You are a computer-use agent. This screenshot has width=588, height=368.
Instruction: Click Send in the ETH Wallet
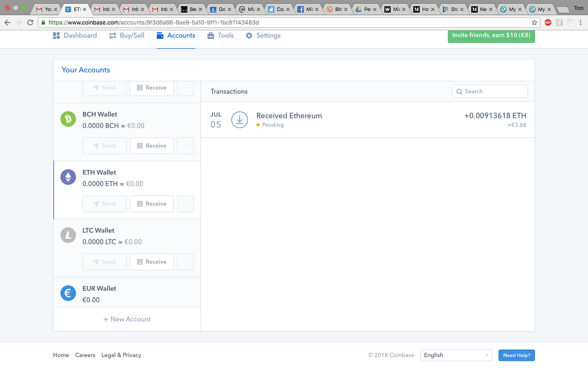[x=105, y=204]
